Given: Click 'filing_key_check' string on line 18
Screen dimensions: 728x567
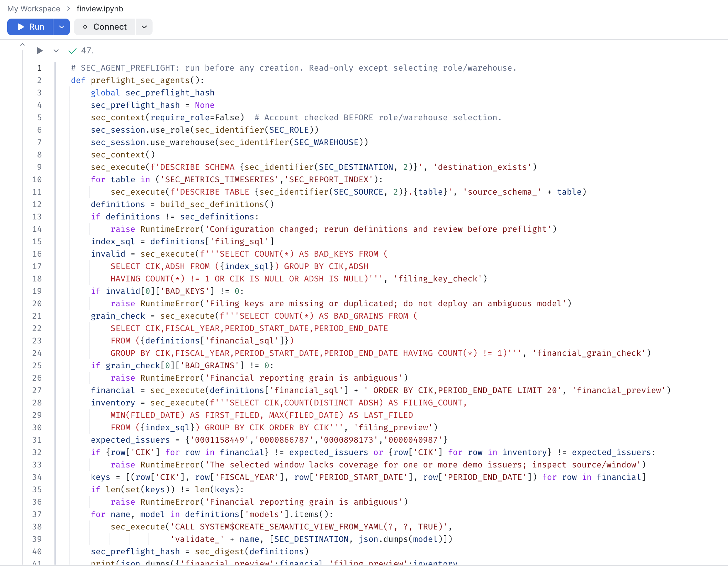Looking at the screenshot, I should click(x=438, y=279).
